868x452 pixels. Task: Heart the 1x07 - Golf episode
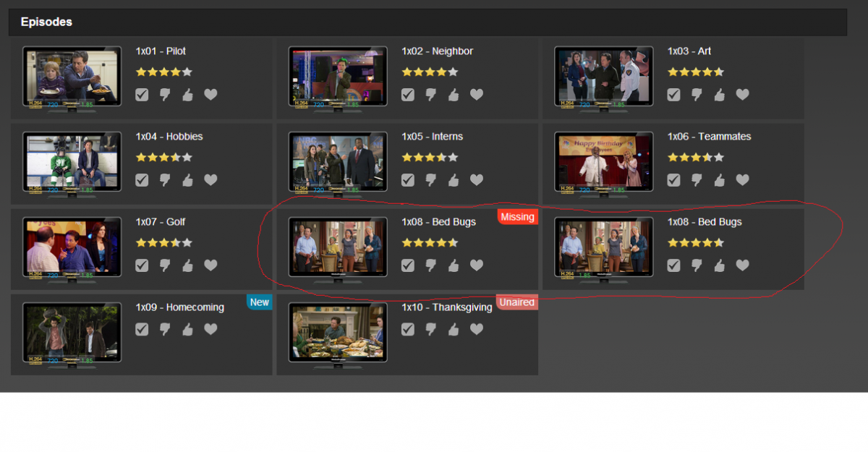click(210, 265)
